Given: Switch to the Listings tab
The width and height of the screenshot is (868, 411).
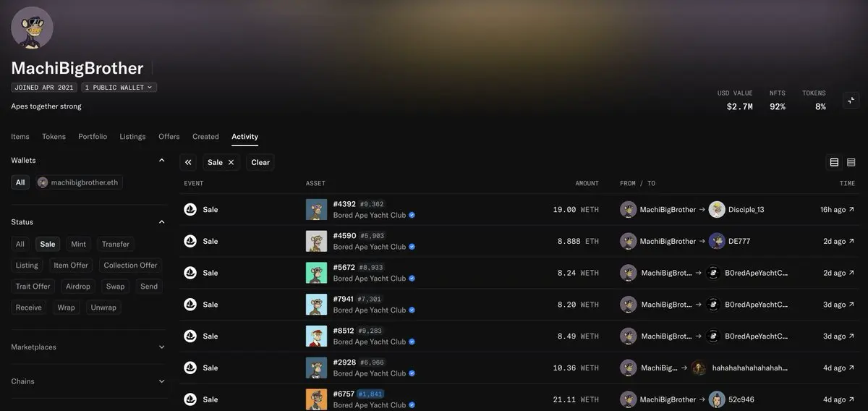Looking at the screenshot, I should click(132, 137).
